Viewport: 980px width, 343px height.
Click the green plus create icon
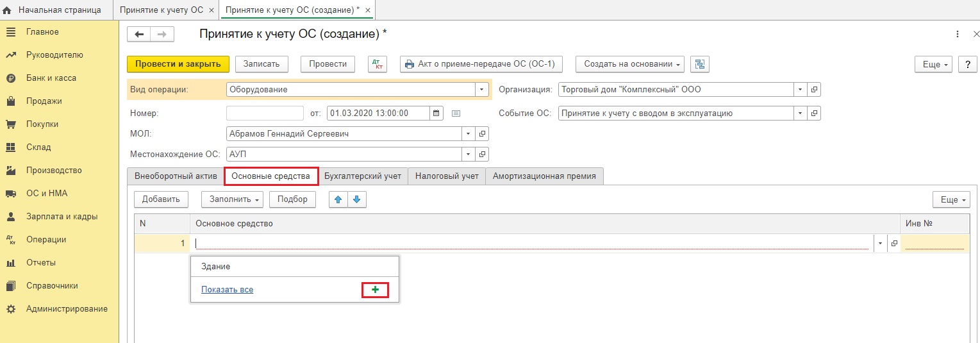click(x=376, y=290)
